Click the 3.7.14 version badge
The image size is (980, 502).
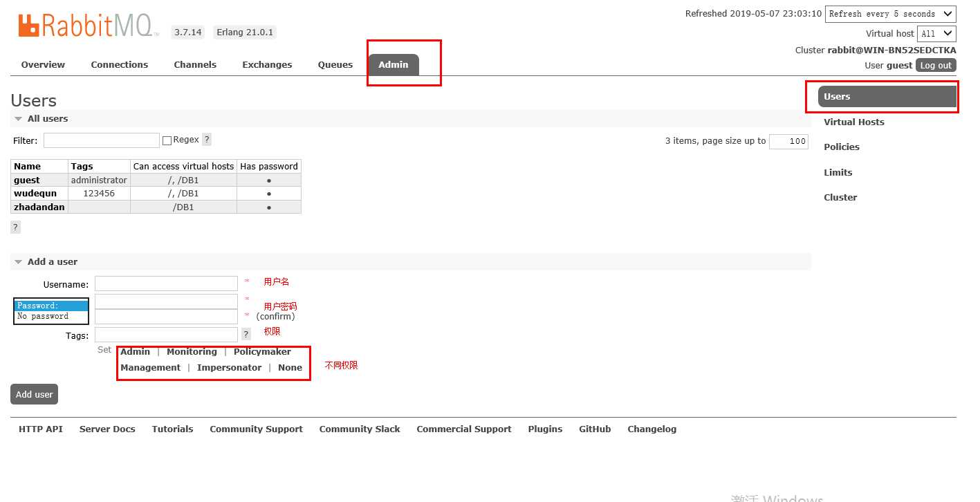[188, 32]
